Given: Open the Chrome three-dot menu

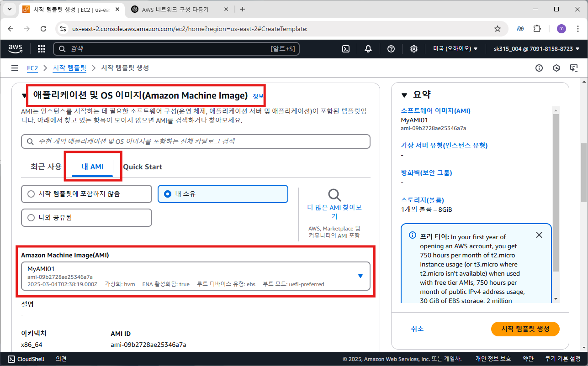Looking at the screenshot, I should [577, 28].
